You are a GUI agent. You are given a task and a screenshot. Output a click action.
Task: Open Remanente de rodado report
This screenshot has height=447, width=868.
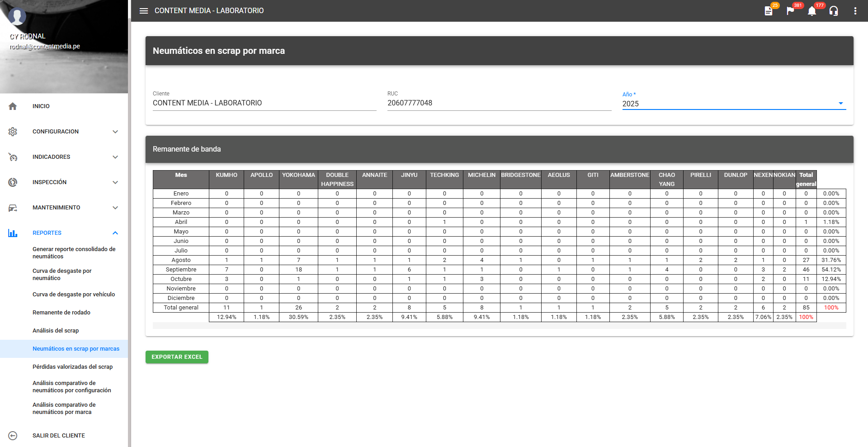(x=61, y=313)
